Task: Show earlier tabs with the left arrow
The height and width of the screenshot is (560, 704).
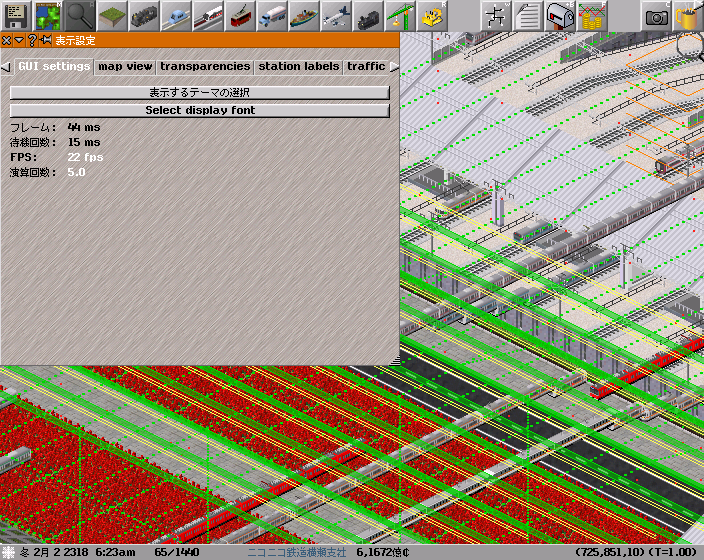Action: [5, 67]
